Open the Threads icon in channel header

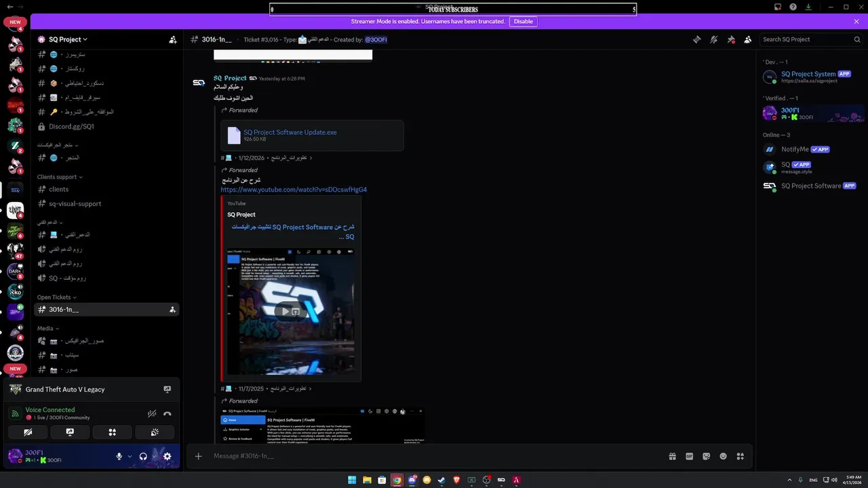pos(696,39)
